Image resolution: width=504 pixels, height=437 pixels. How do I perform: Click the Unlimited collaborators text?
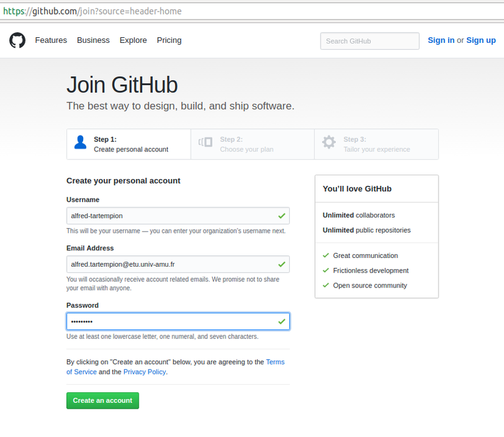pyautogui.click(x=358, y=215)
